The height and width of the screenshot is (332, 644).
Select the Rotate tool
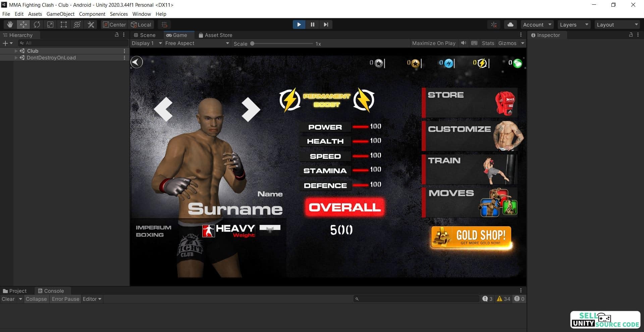[37, 25]
